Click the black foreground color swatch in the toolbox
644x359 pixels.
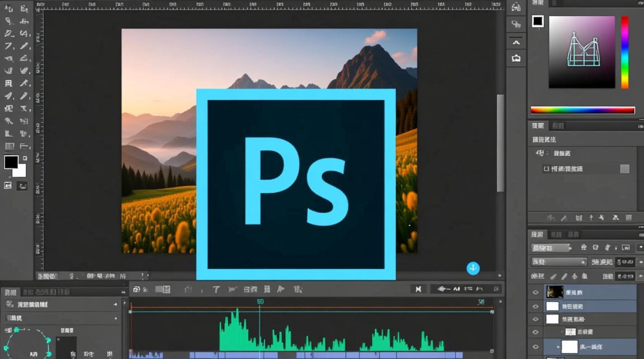point(11,162)
